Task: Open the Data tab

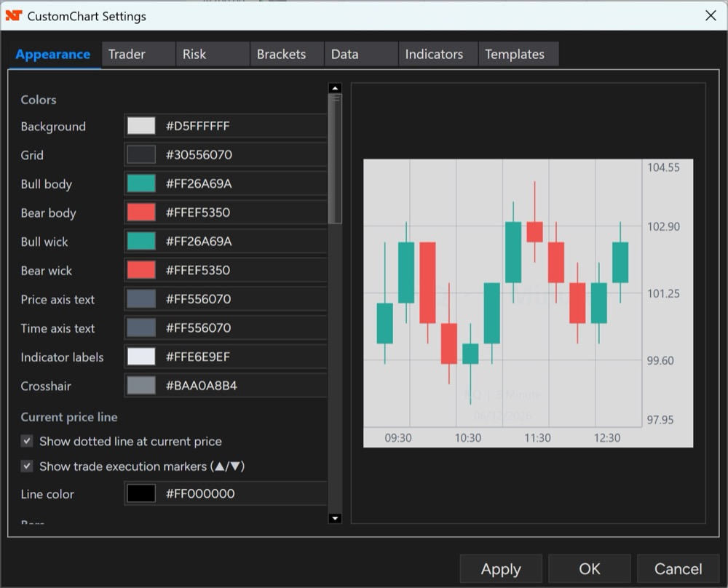Action: (x=362, y=55)
